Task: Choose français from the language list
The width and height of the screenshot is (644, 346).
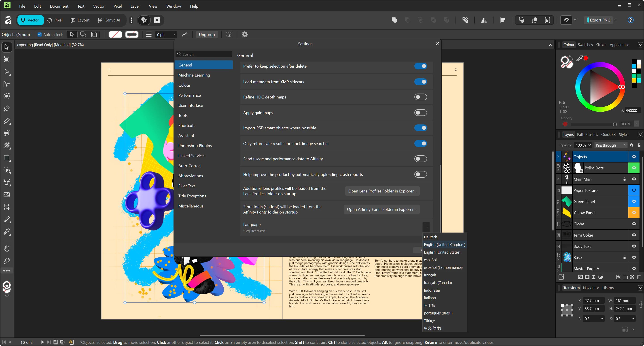Action: (x=430, y=275)
